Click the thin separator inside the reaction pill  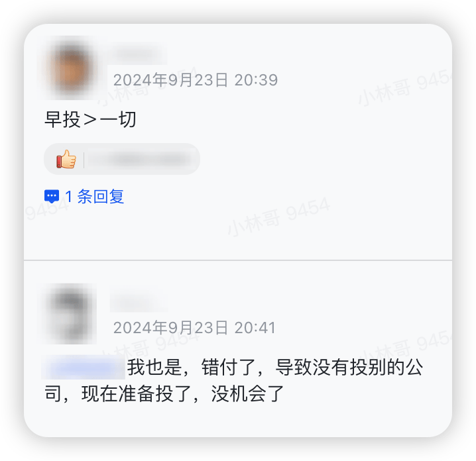click(84, 159)
